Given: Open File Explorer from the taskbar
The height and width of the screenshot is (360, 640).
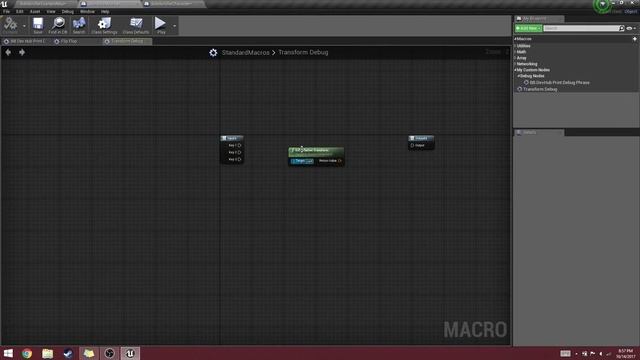Looking at the screenshot, I should click(x=47, y=353).
